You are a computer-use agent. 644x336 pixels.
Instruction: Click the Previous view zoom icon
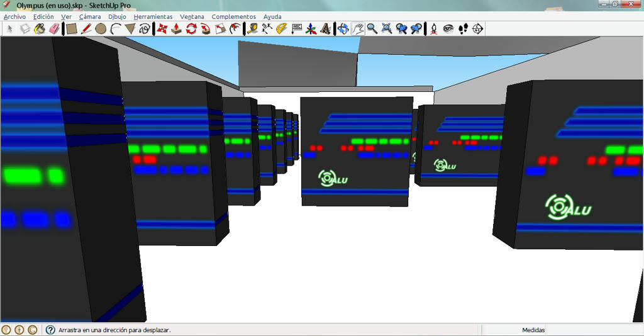click(x=401, y=29)
